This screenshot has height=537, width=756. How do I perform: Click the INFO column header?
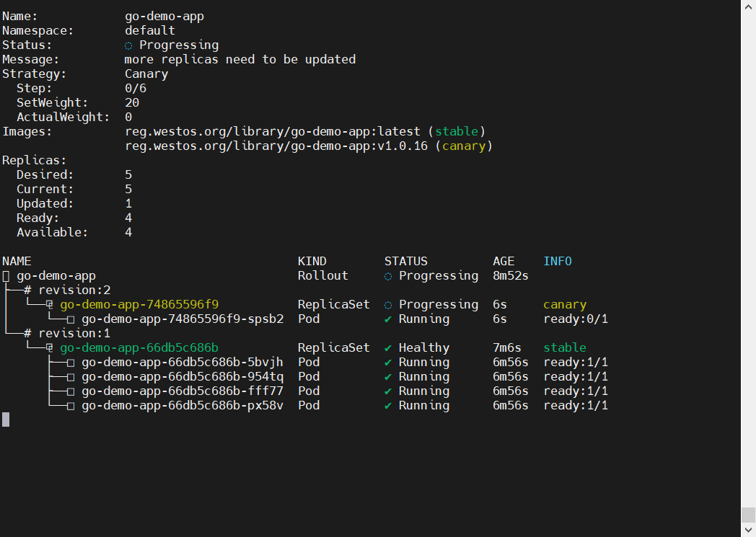557,261
